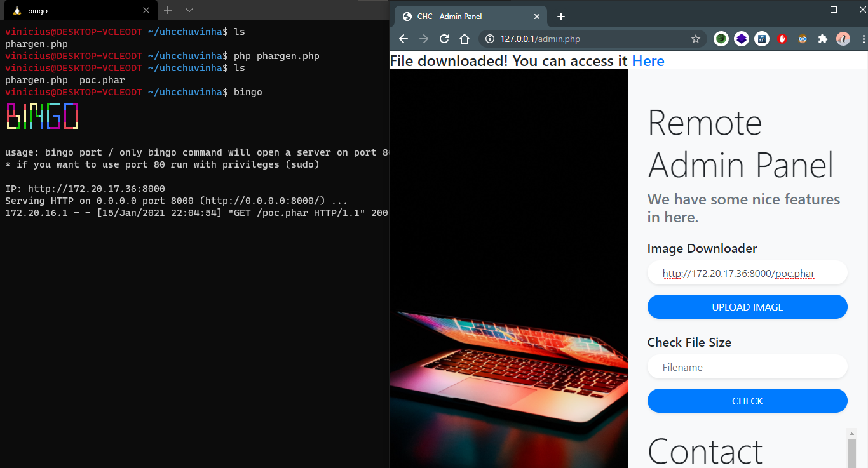Image resolution: width=868 pixels, height=468 pixels.
Task: Reload the admin.php page
Action: pyautogui.click(x=444, y=39)
